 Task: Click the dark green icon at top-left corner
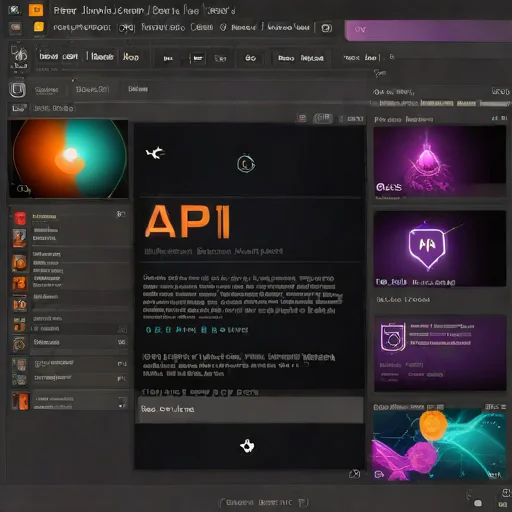tap(14, 10)
